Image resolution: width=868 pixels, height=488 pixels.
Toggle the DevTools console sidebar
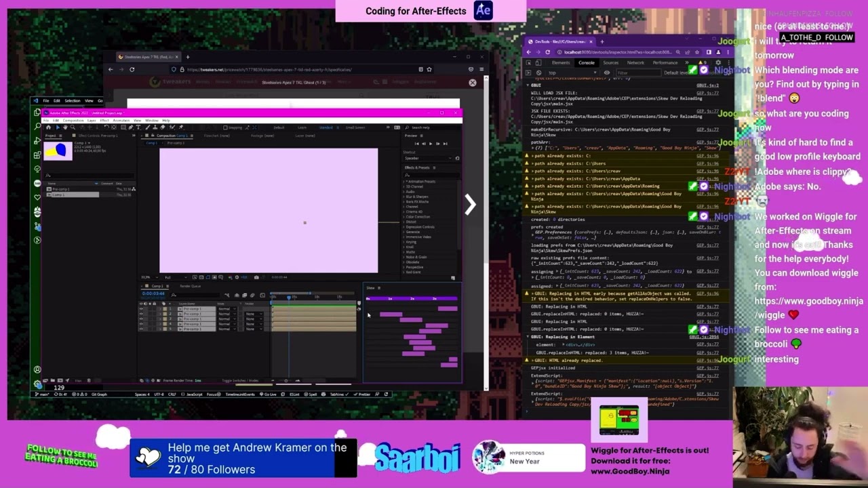pyautogui.click(x=528, y=73)
